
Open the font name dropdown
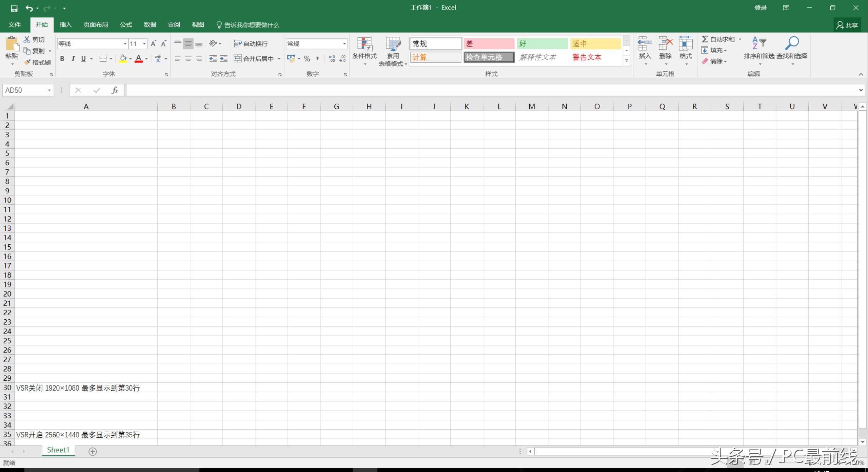point(125,44)
